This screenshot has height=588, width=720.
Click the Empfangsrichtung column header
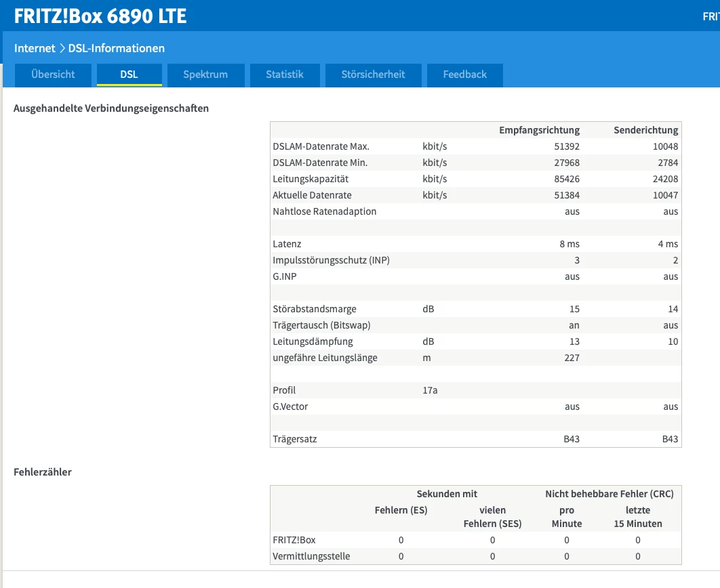539,130
